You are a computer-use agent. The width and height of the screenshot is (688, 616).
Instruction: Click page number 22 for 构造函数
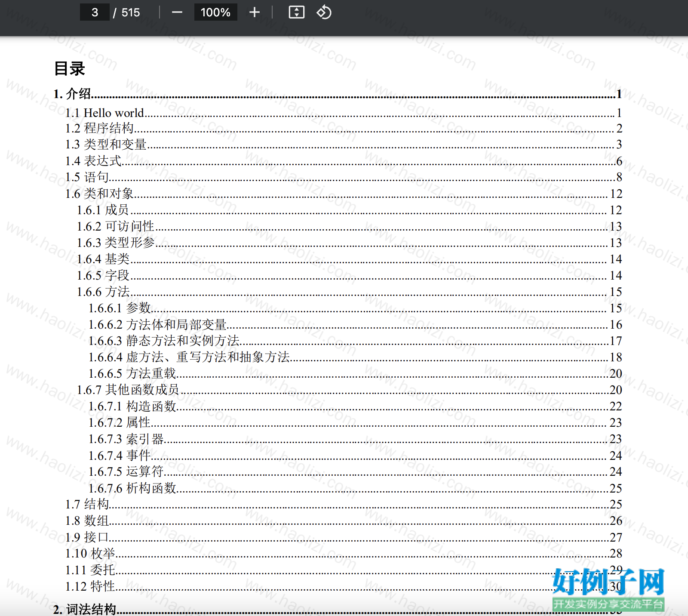616,406
